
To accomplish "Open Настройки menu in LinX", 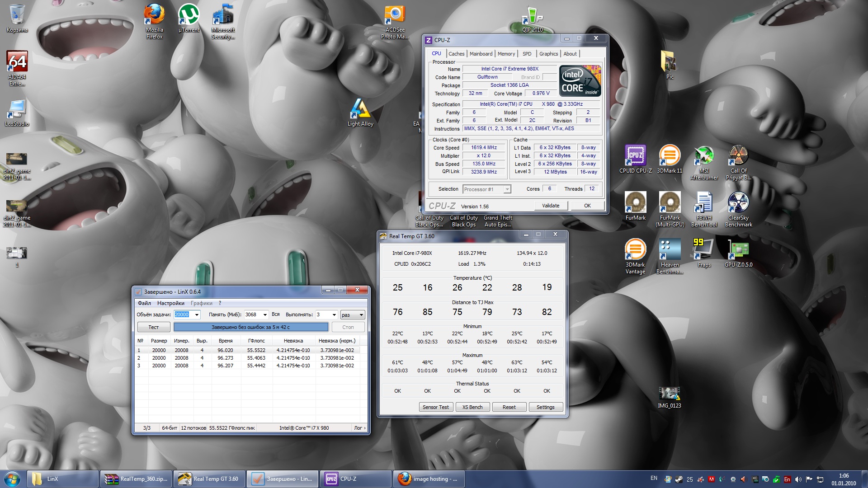I will tap(170, 303).
